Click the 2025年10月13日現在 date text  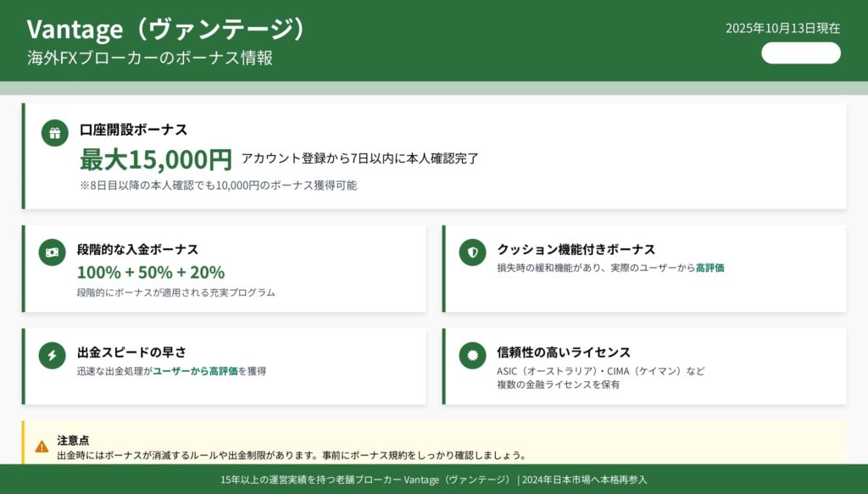tap(782, 28)
